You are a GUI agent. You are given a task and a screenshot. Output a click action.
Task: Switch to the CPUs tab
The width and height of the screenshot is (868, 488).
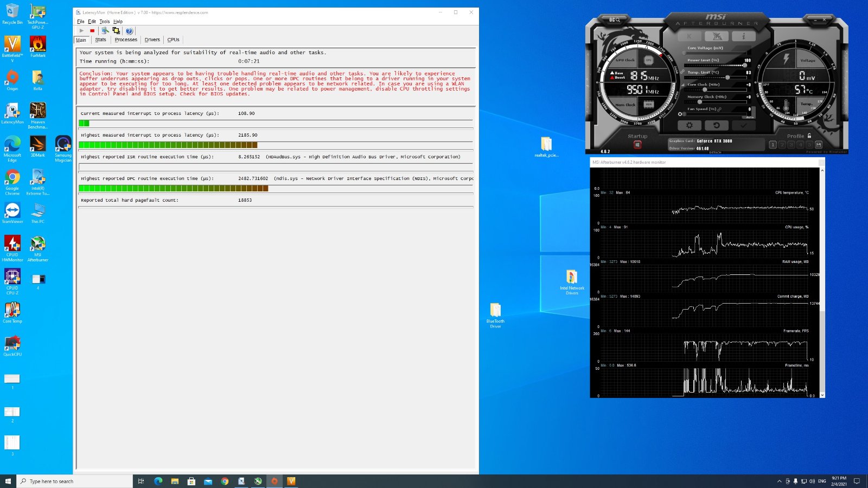tap(174, 40)
